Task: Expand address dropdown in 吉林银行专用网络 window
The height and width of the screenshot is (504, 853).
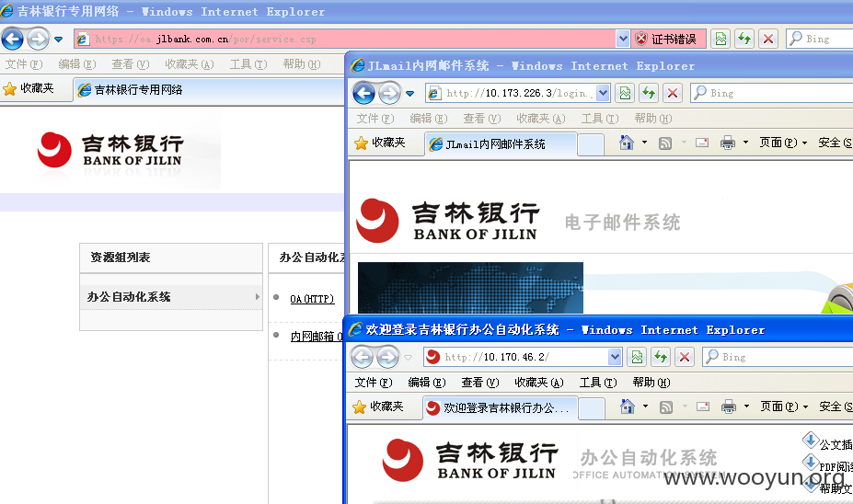Action: pos(623,39)
